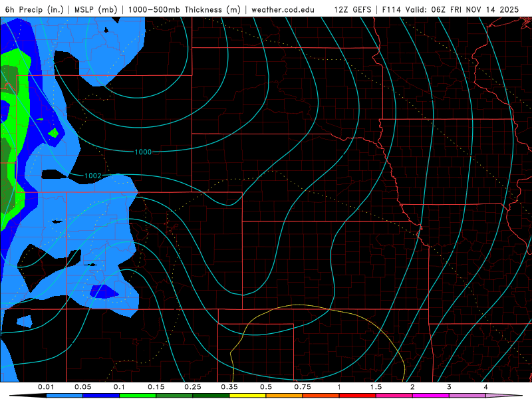Click the 1000 isobar contour label
Image resolution: width=532 pixels, height=399 pixels.
[143, 152]
